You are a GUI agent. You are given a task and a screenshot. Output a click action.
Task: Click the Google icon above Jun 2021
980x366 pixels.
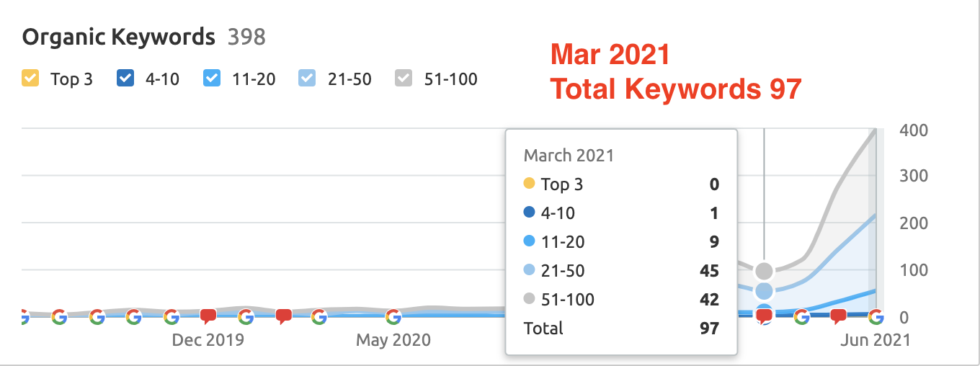click(x=876, y=316)
